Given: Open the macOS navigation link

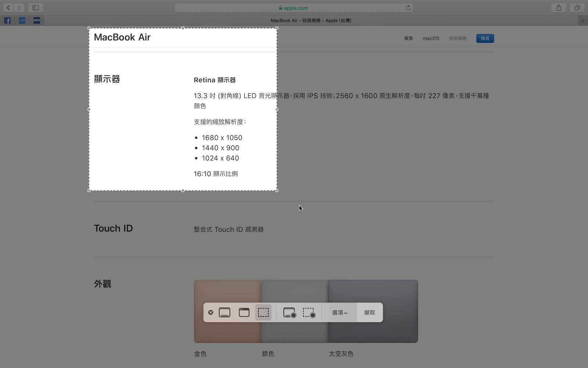Looking at the screenshot, I should (x=431, y=38).
